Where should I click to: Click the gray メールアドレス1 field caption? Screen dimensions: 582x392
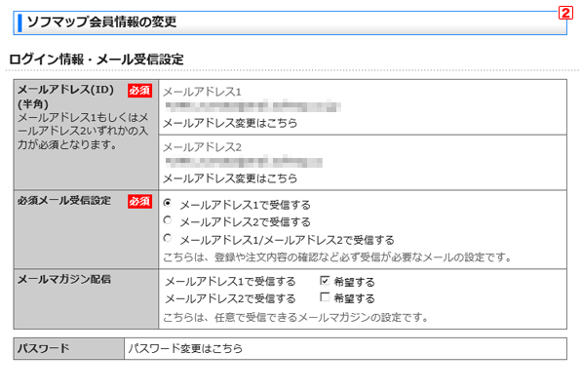click(x=203, y=92)
